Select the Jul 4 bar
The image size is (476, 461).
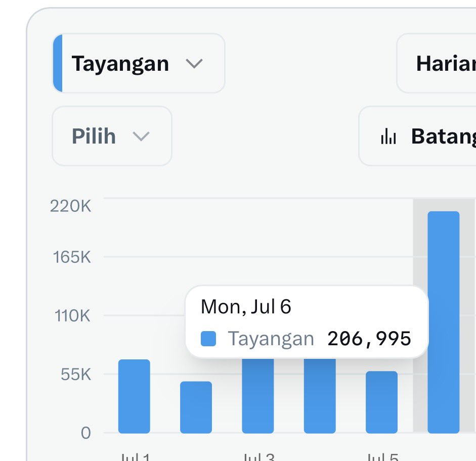pos(320,395)
